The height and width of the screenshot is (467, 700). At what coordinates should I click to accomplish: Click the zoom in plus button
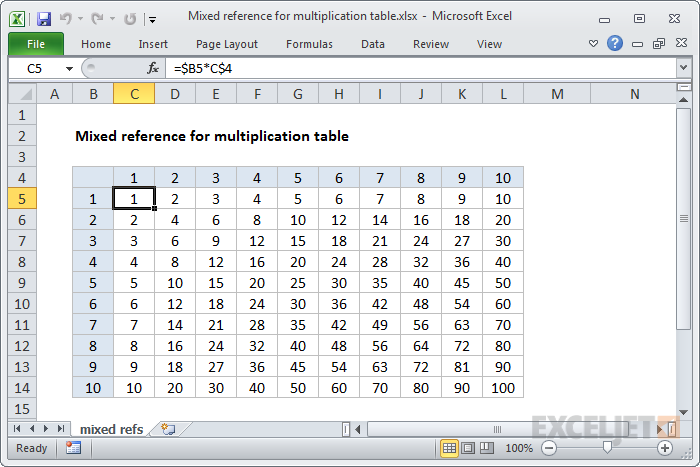click(665, 448)
